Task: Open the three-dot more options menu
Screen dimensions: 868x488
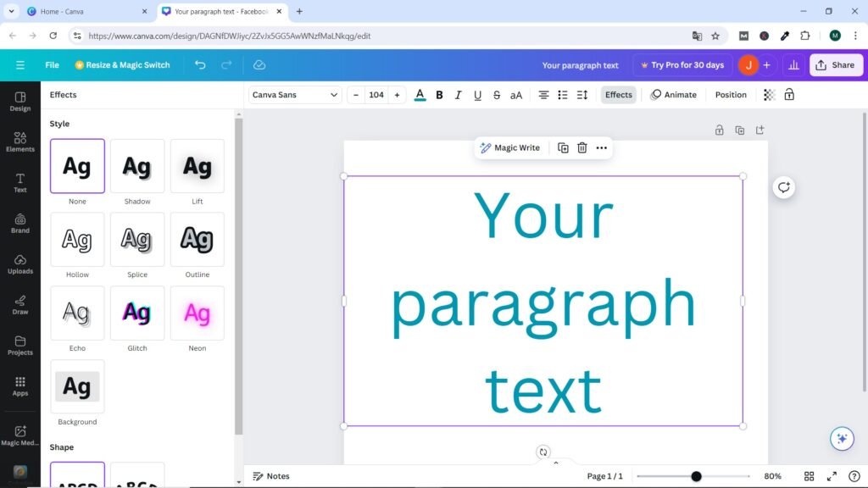Action: click(x=602, y=147)
